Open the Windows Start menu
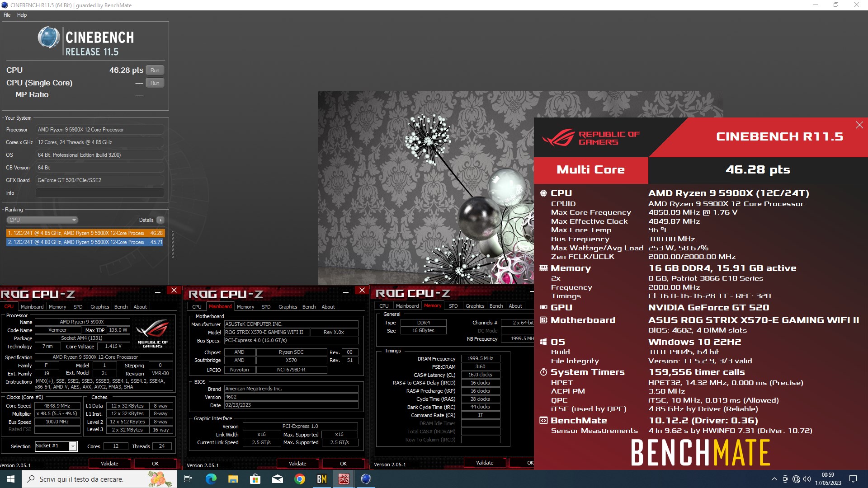 point(11,479)
